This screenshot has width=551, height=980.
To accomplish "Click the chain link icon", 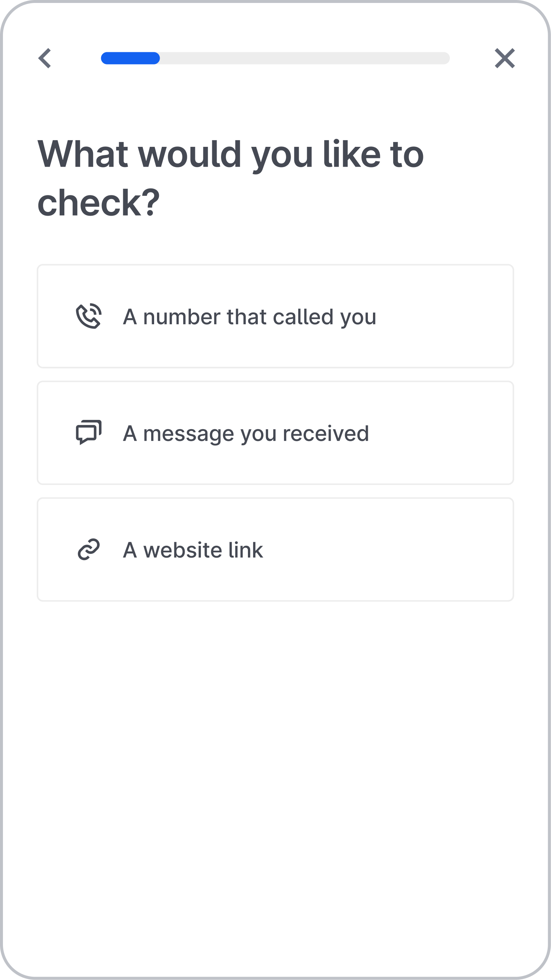I will coord(89,549).
